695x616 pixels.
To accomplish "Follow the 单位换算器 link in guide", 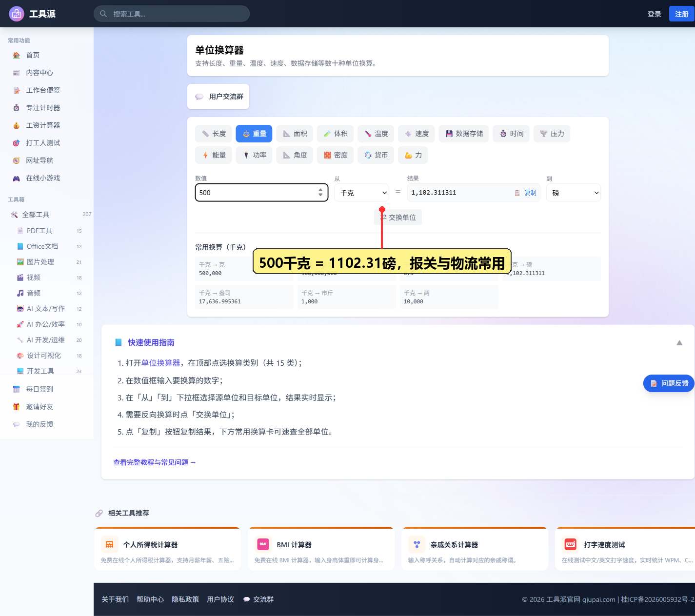I will 160,363.
